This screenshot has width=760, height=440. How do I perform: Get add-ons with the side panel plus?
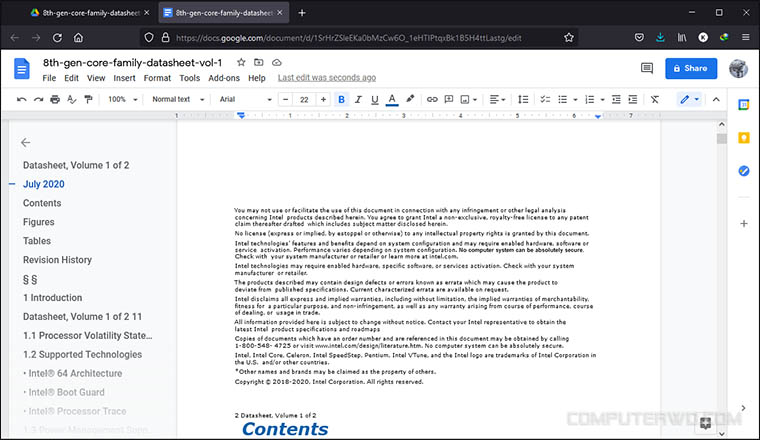(744, 223)
